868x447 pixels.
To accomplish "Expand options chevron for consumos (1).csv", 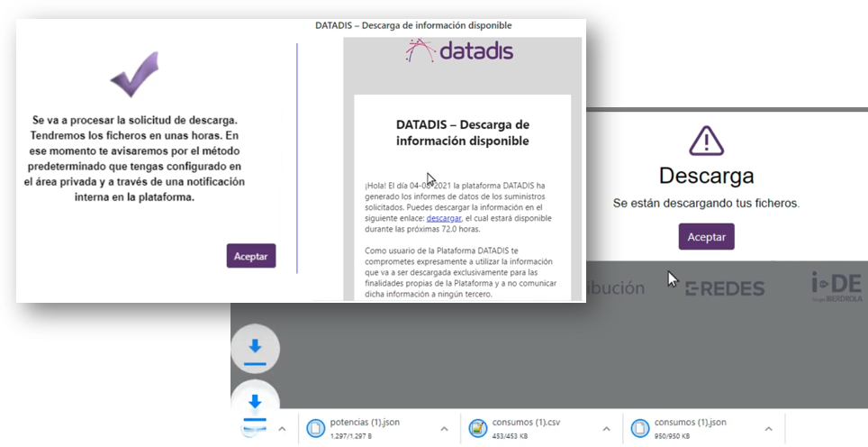I will pos(606,429).
